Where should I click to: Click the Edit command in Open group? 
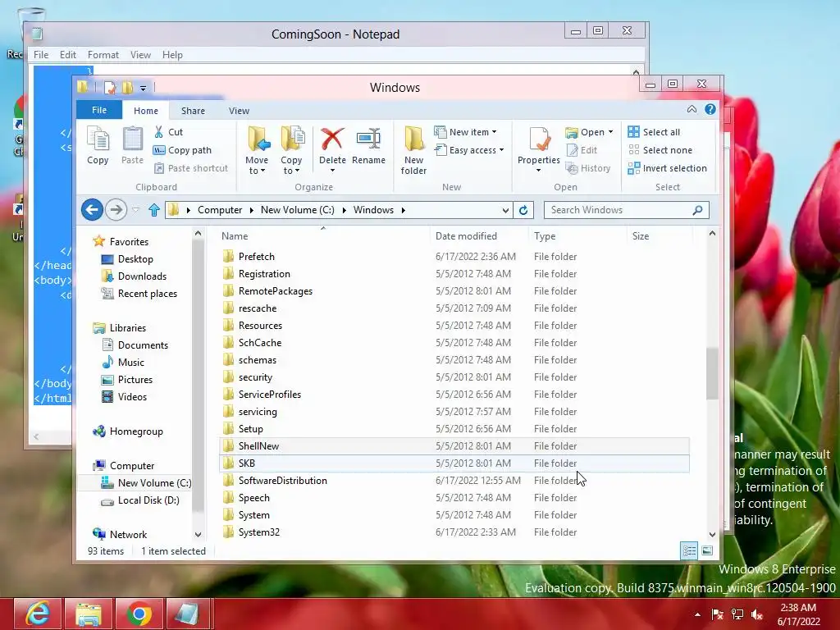click(x=582, y=150)
